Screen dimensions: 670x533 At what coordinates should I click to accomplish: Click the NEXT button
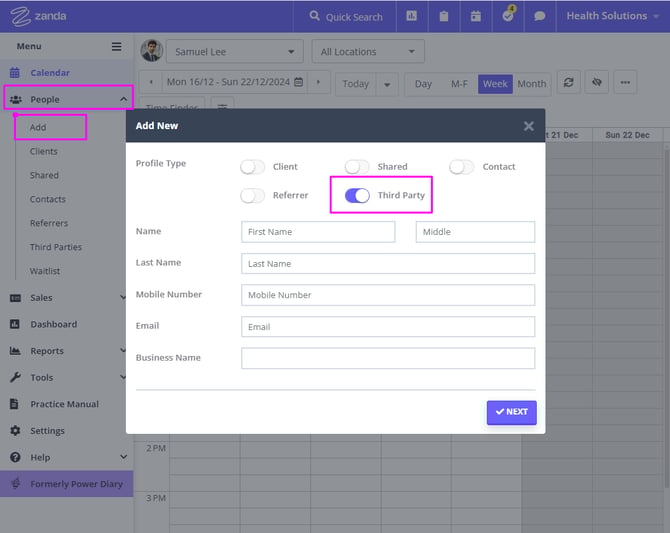click(511, 412)
